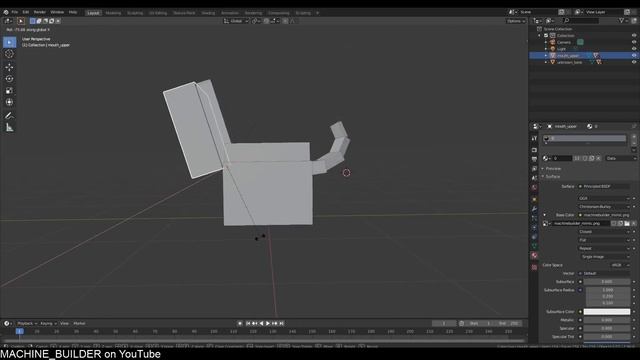Open the Scene properties tab
This screenshot has height=360, width=640.
pyautogui.click(x=534, y=178)
